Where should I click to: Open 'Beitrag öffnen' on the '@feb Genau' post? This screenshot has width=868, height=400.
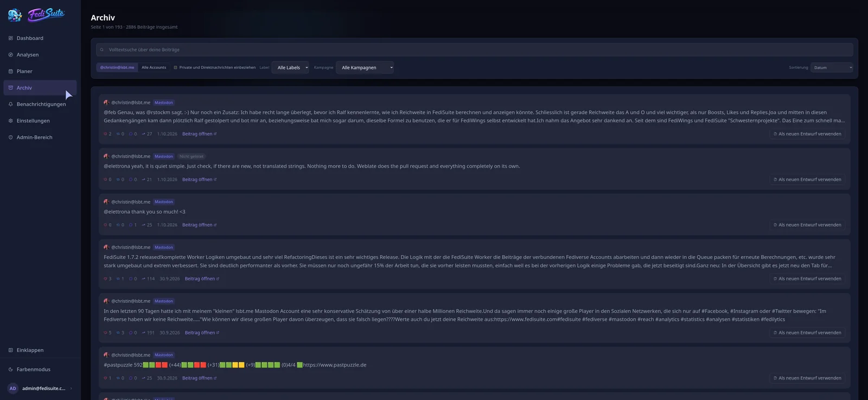coord(199,134)
